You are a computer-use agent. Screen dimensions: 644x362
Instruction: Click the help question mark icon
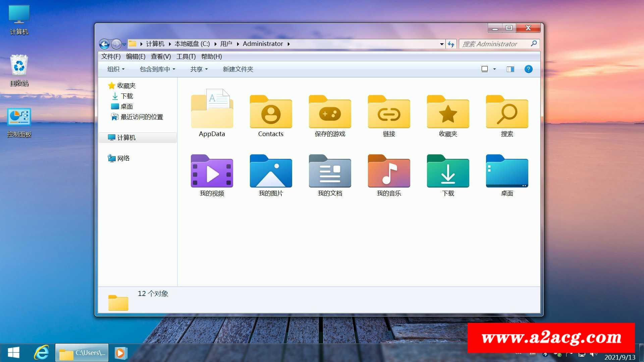coord(528,69)
